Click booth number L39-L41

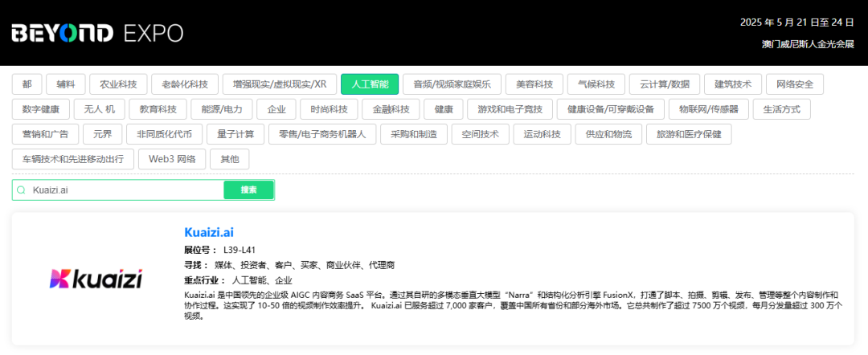(x=240, y=250)
